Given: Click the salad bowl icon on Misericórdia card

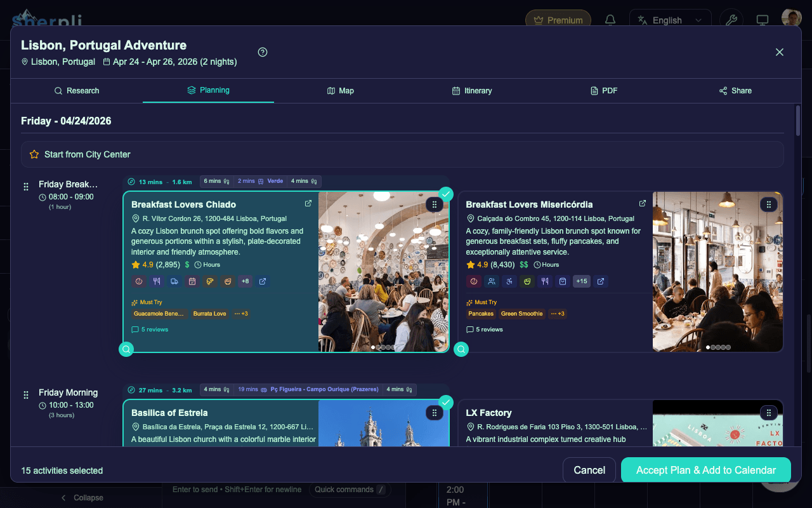Looking at the screenshot, I should (527, 281).
